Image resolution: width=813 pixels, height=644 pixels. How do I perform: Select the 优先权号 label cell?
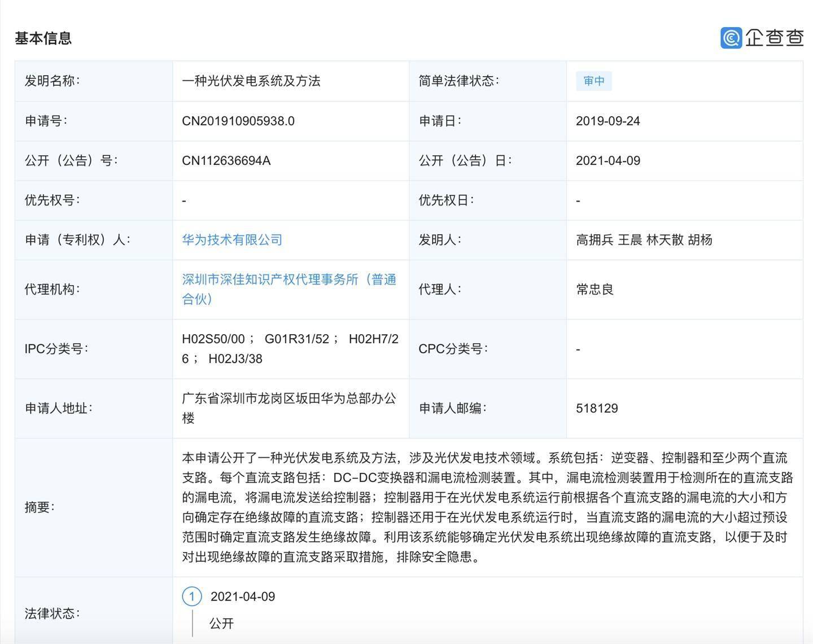point(94,200)
